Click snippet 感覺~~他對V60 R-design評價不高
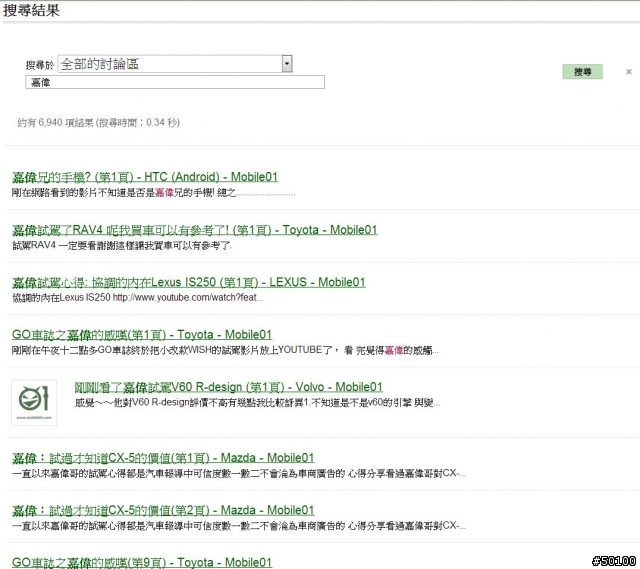 pos(257,403)
